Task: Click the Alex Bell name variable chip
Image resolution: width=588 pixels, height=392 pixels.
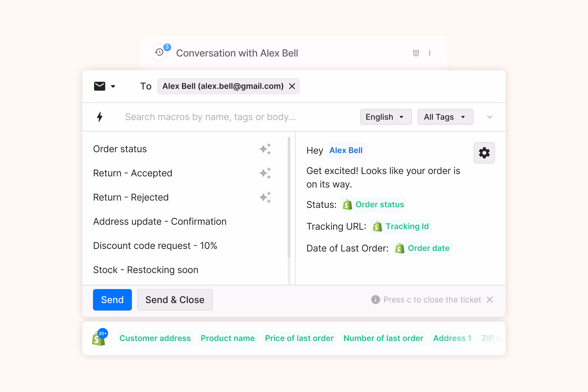Action: [346, 150]
